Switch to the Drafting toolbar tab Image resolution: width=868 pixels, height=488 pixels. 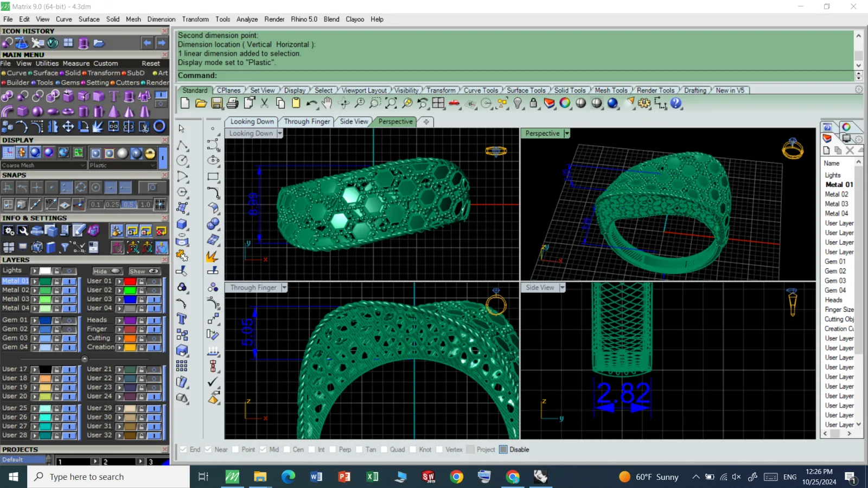pyautogui.click(x=695, y=91)
